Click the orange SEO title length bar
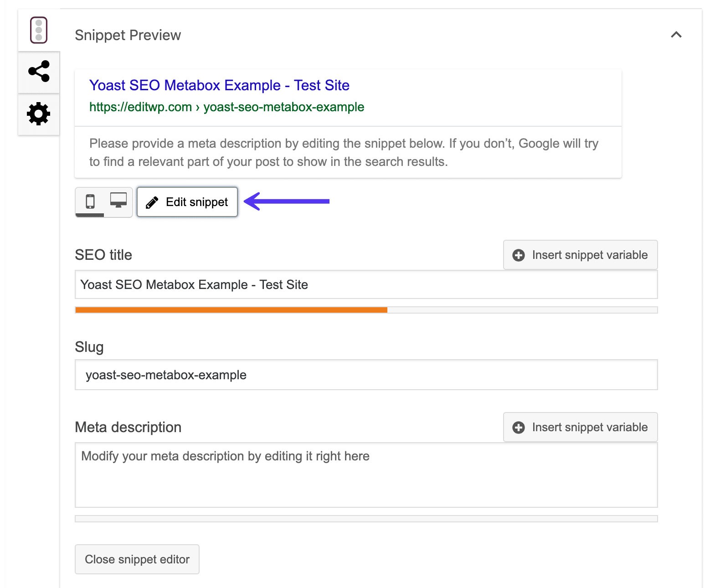This screenshot has width=710, height=588. pyautogui.click(x=231, y=310)
